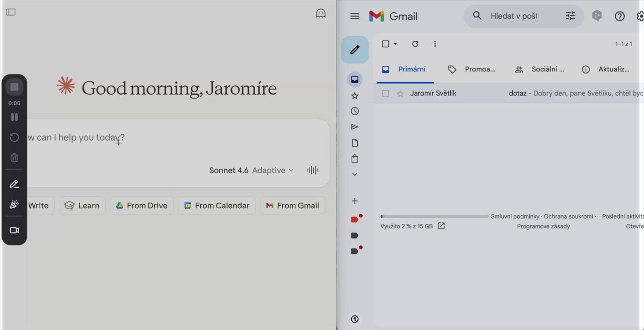
Task: Open incognito ghost chat icon
Action: click(320, 14)
